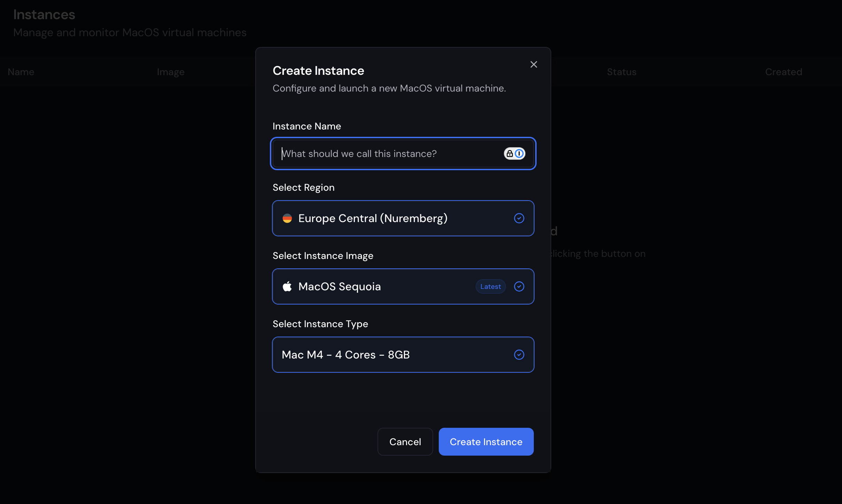Click the lock icon inside the instance name input
Viewport: 842px width, 504px height.
[509, 153]
